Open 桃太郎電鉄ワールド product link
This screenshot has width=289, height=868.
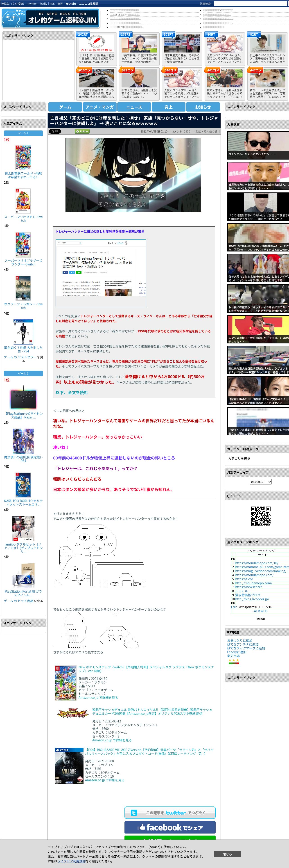(x=23, y=175)
